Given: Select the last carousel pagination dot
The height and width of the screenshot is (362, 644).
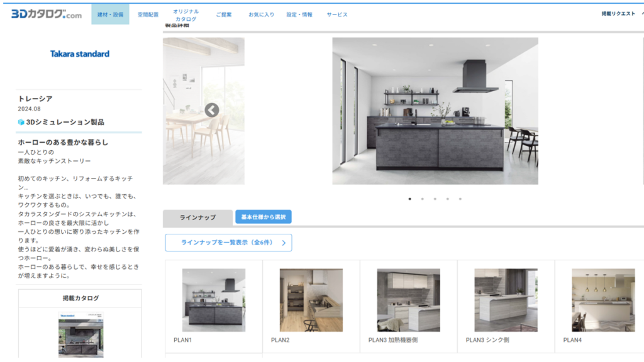Looking at the screenshot, I should coord(460,199).
